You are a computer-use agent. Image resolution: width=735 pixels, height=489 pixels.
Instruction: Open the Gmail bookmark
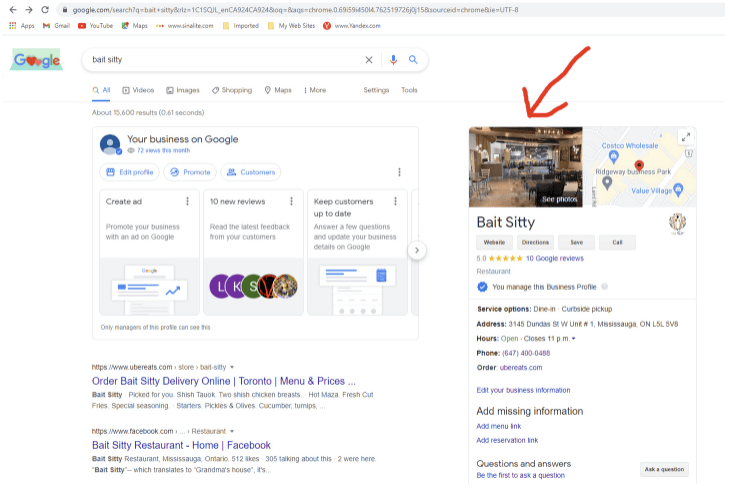point(56,26)
